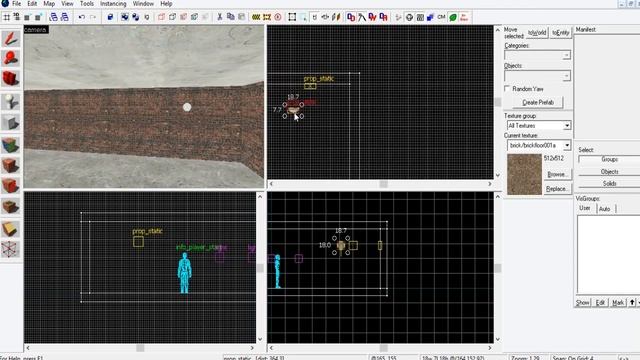This screenshot has width=640, height=360.
Task: Select the Clipping tool
Action: [10, 229]
